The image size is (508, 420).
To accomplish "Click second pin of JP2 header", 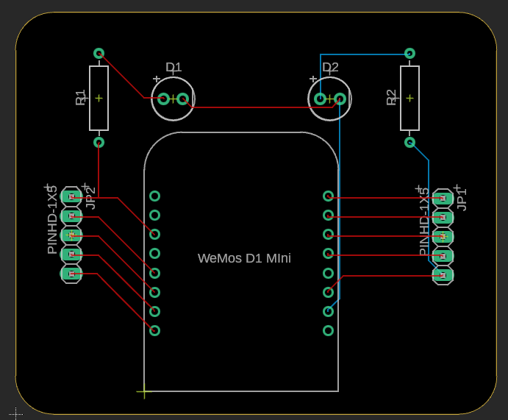I will click(x=71, y=216).
